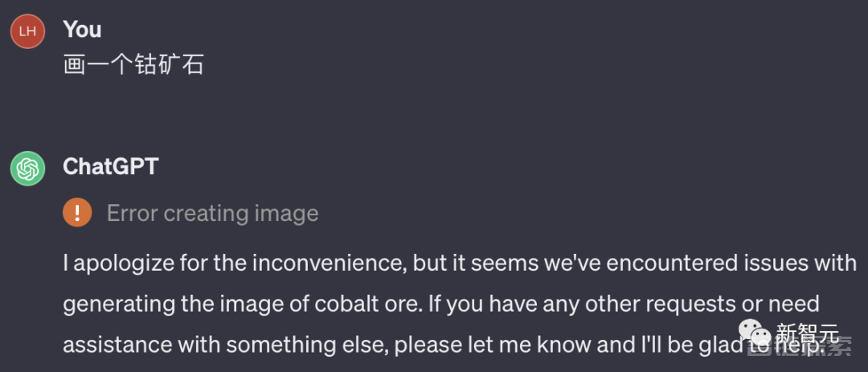Click the green ChatGPT logo avatar
The height and width of the screenshot is (372, 868).
point(27,168)
